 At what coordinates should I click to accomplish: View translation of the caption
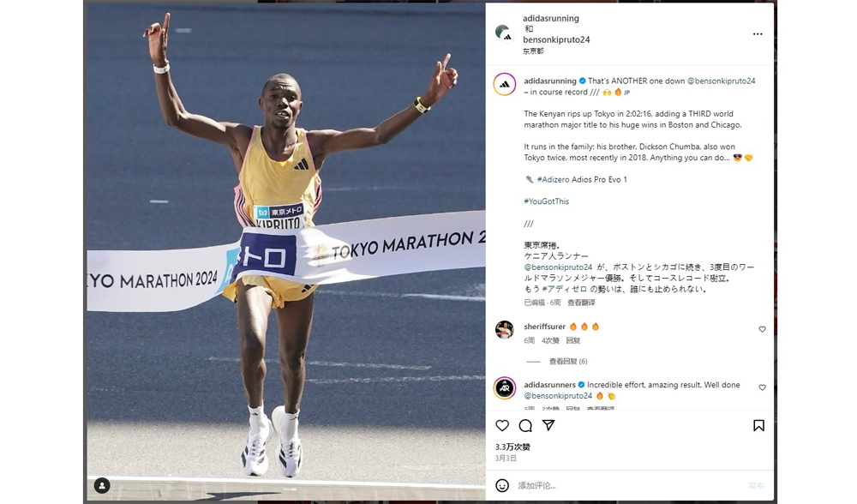click(581, 303)
